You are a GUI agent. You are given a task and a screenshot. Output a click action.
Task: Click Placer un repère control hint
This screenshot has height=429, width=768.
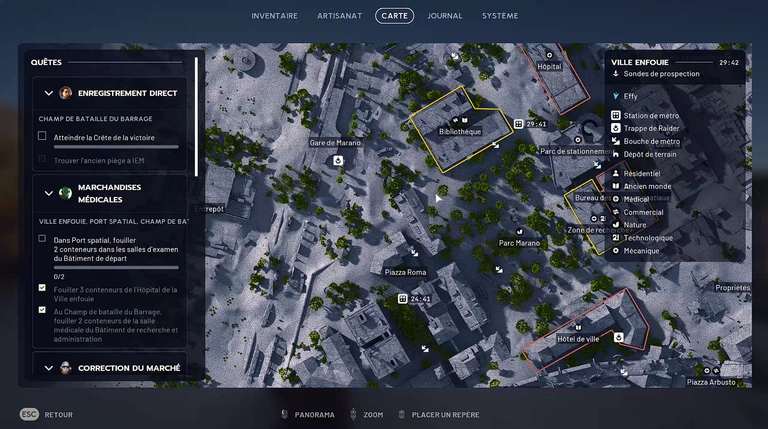439,414
